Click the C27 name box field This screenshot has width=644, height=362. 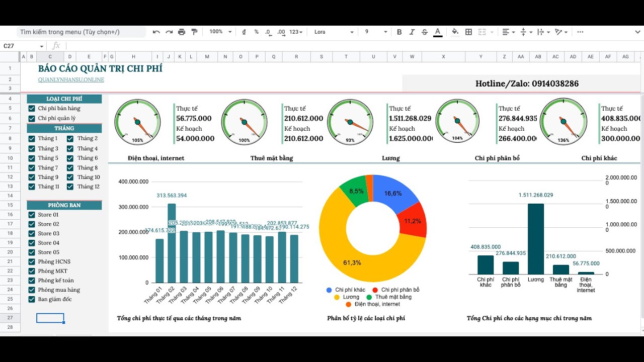click(x=23, y=46)
